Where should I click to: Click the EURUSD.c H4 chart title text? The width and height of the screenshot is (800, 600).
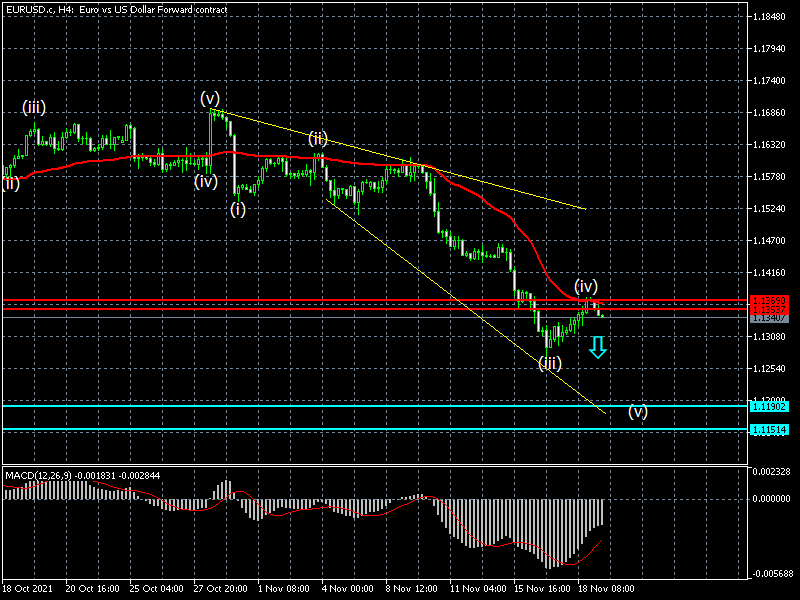[115, 9]
